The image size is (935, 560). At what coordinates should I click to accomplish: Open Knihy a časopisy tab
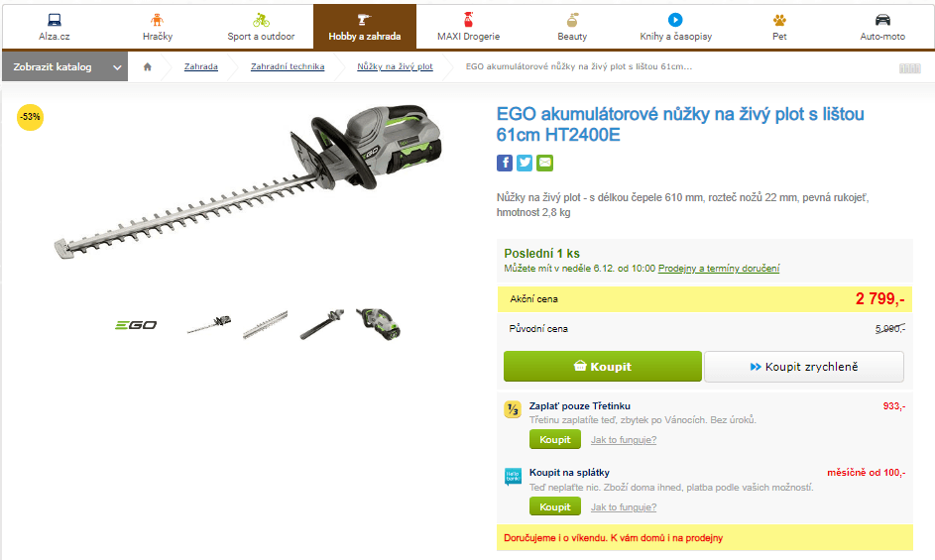tap(675, 27)
